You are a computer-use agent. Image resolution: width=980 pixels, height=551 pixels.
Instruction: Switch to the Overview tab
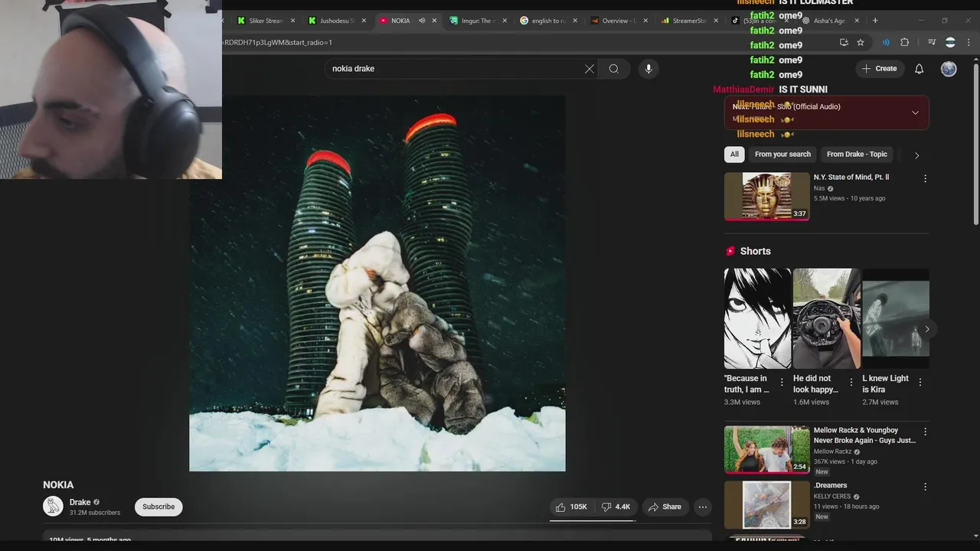coord(618,21)
